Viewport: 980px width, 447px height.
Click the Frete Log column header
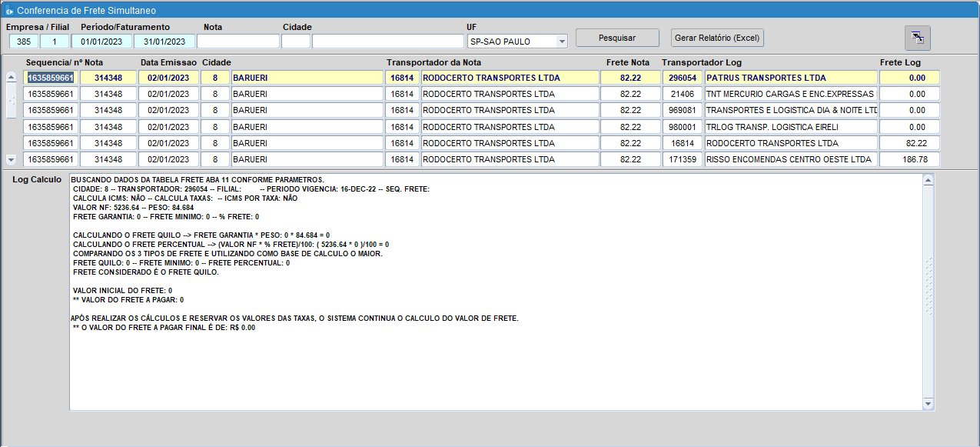900,62
